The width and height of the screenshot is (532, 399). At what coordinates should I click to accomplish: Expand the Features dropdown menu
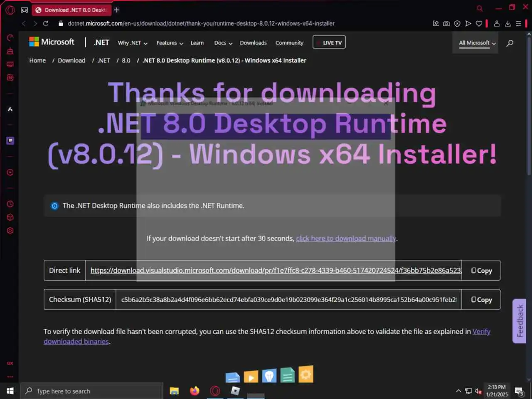[x=170, y=43]
